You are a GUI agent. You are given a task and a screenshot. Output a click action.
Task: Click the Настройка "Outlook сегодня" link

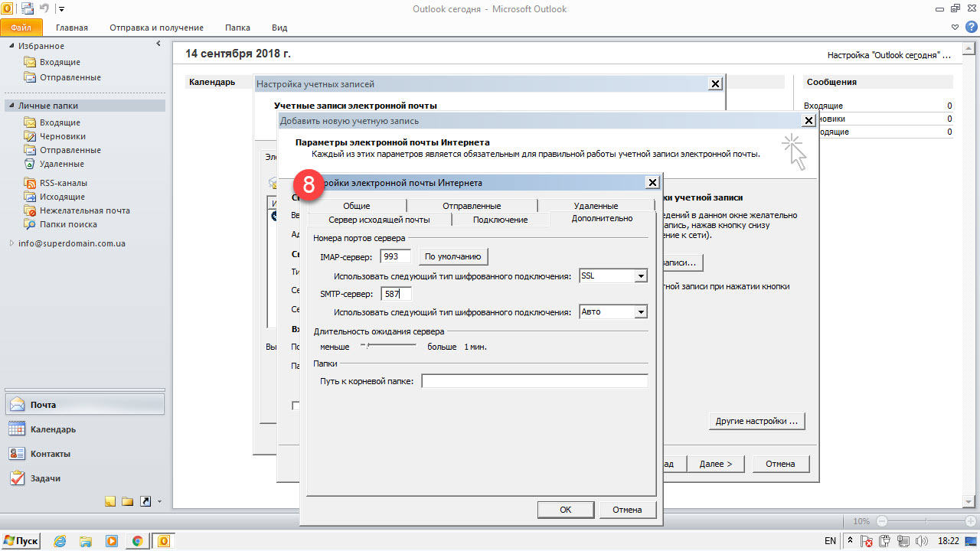point(889,55)
